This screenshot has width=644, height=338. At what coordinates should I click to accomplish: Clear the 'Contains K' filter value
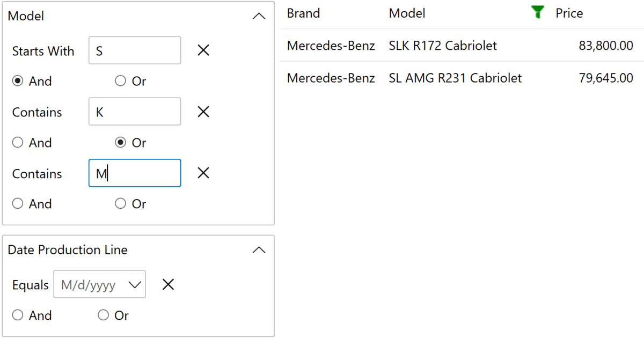coord(203,112)
